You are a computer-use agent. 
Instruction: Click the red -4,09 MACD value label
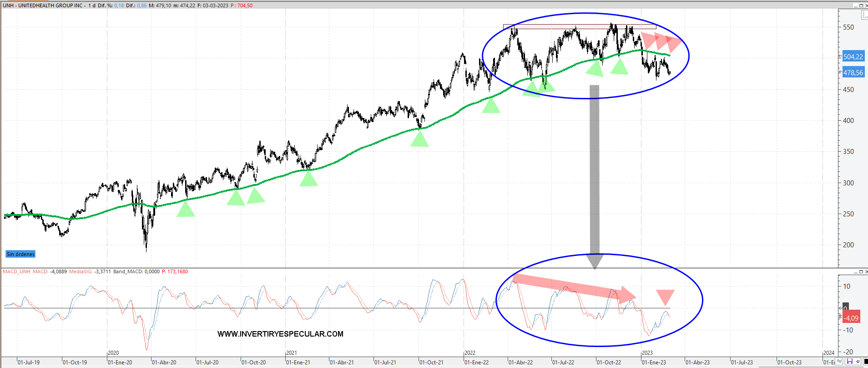(x=852, y=318)
